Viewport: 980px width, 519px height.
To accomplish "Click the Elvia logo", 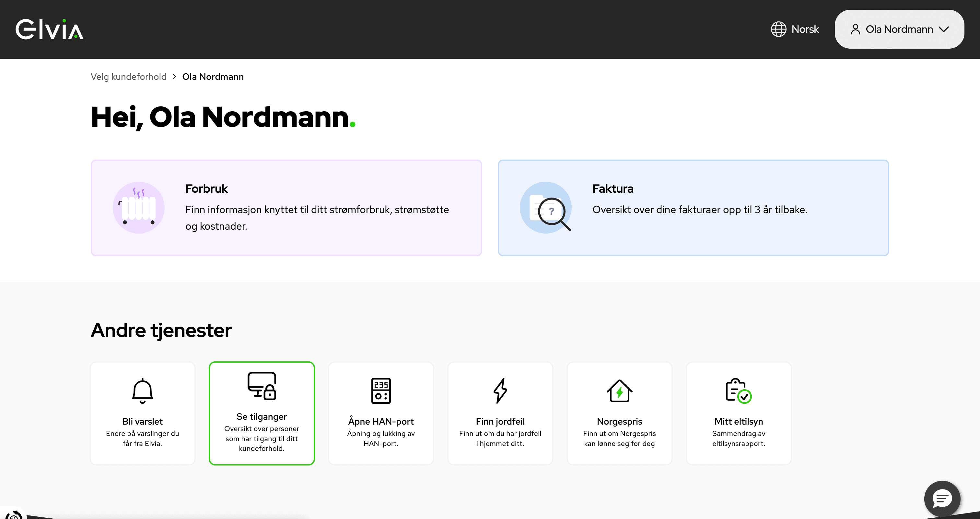I will 50,29.
